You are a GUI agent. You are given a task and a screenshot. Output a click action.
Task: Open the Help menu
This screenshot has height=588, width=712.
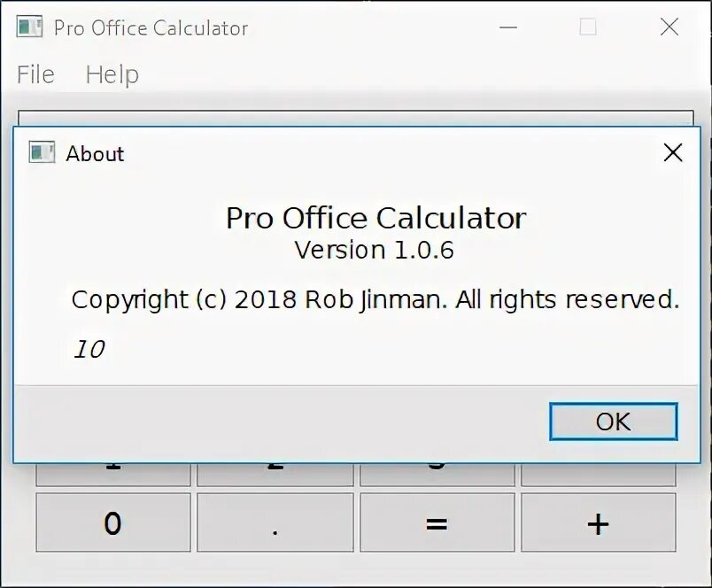(x=112, y=74)
